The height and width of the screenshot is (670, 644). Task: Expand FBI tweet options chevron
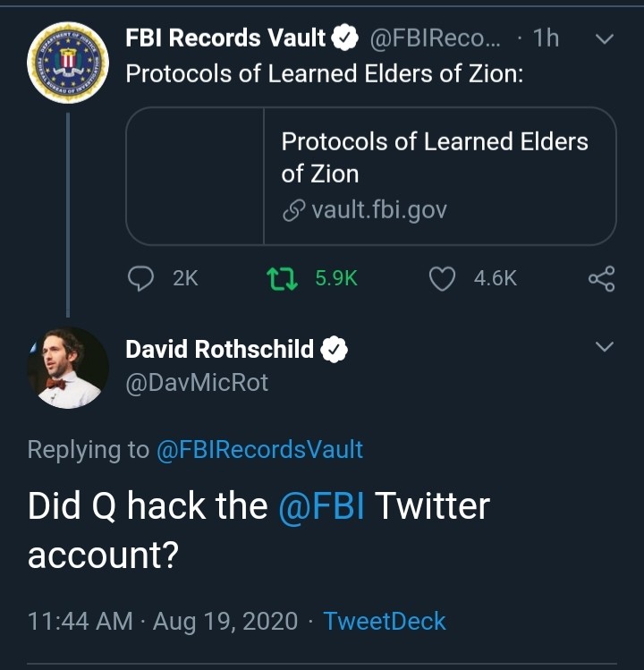point(605,39)
